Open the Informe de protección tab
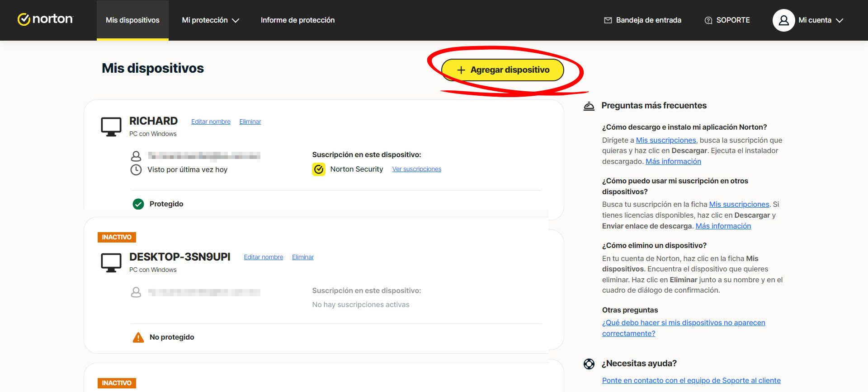The width and height of the screenshot is (868, 392). [x=297, y=20]
